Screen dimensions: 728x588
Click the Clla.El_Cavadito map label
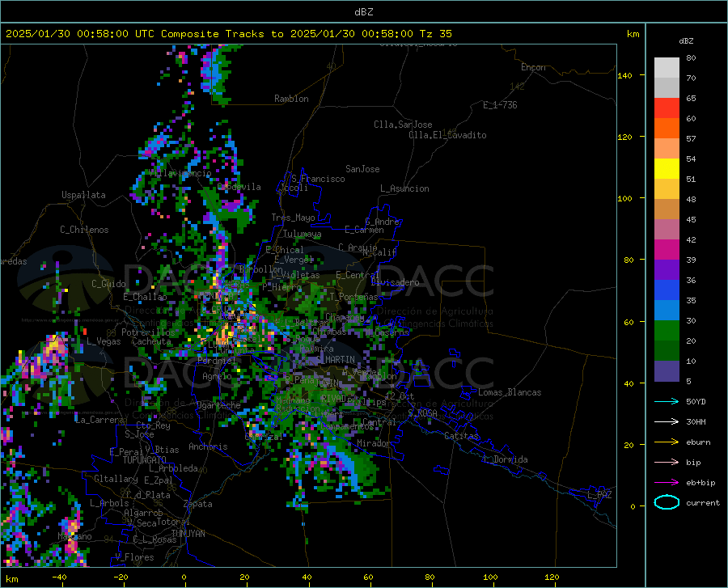(447, 135)
